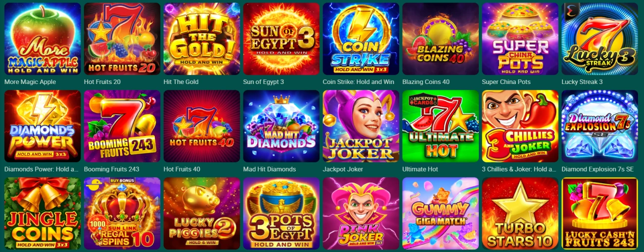Screen dimensions: 644x252
Task: Launch Super China Pots slot
Action: 520,39
